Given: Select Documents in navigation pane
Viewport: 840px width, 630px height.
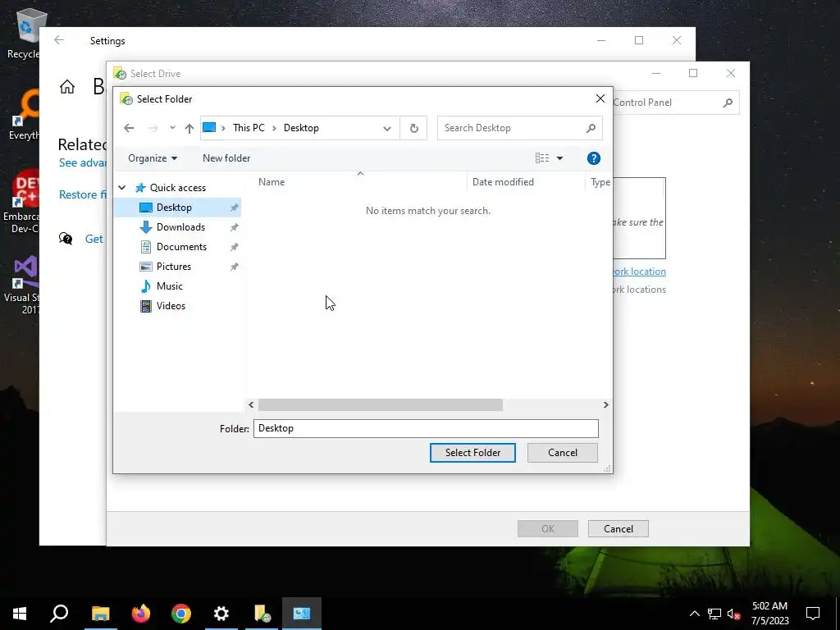Looking at the screenshot, I should (x=181, y=247).
